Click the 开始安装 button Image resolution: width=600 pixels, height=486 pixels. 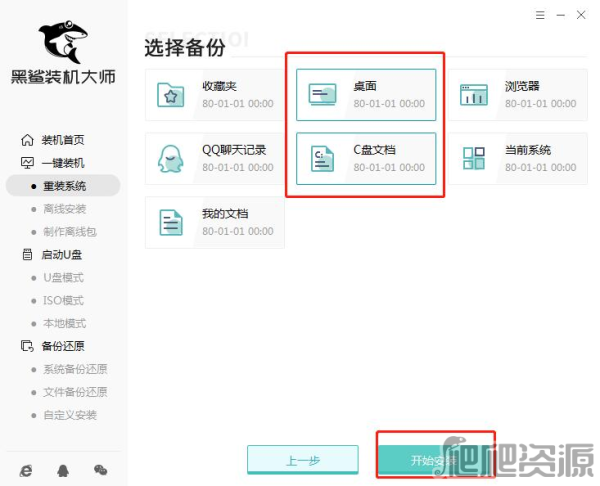435,460
